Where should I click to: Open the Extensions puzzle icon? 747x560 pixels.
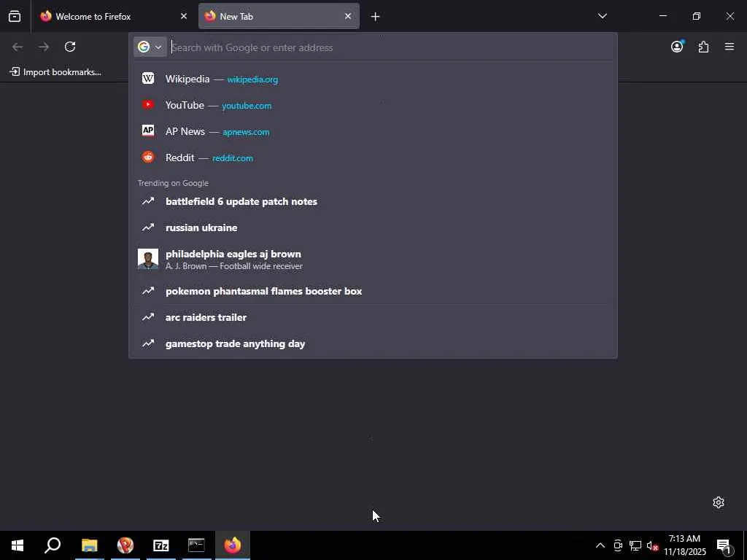coord(703,47)
